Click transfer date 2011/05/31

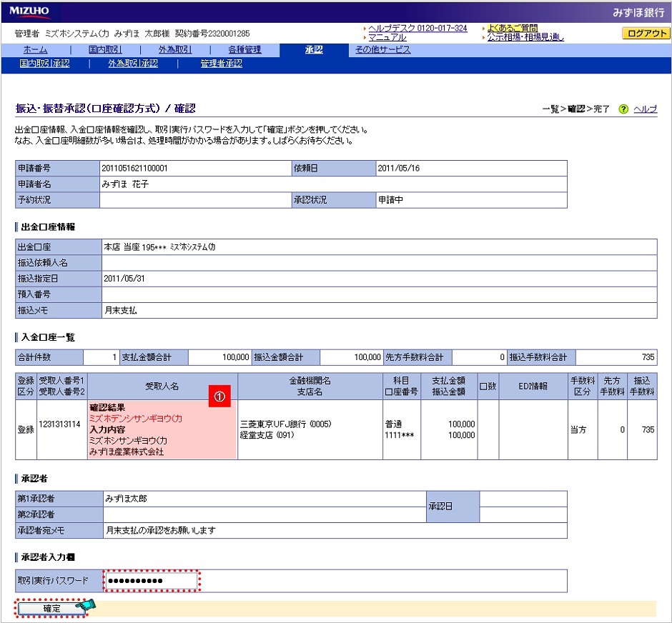point(124,279)
